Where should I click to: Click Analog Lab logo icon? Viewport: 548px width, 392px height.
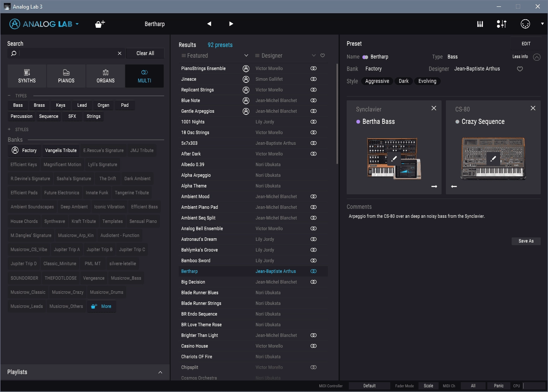pyautogui.click(x=15, y=24)
